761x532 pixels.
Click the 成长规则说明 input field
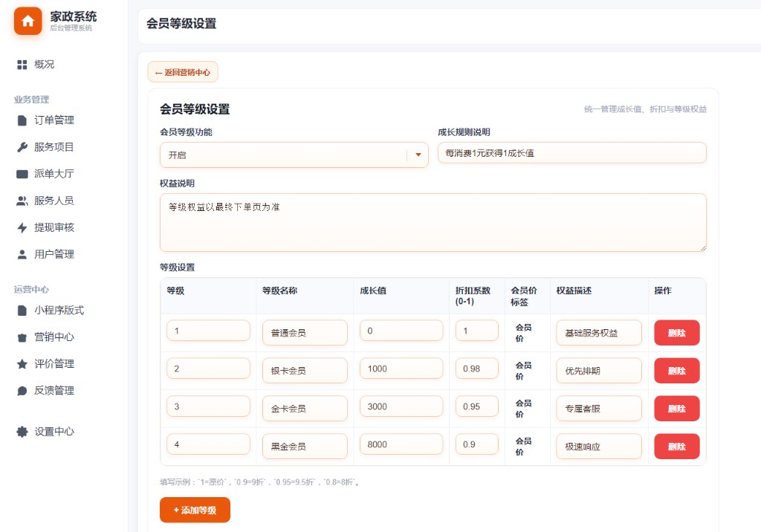pos(571,153)
